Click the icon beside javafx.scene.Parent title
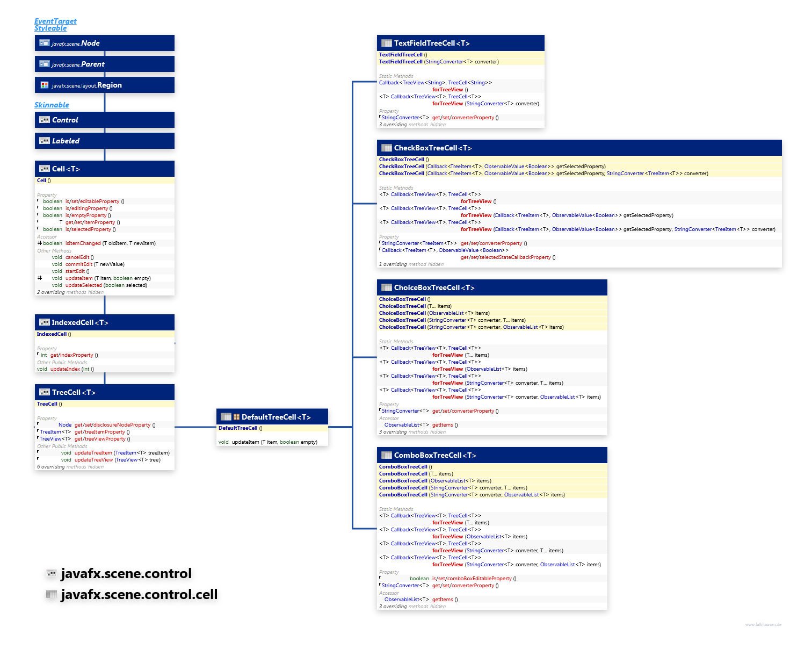 [x=45, y=64]
